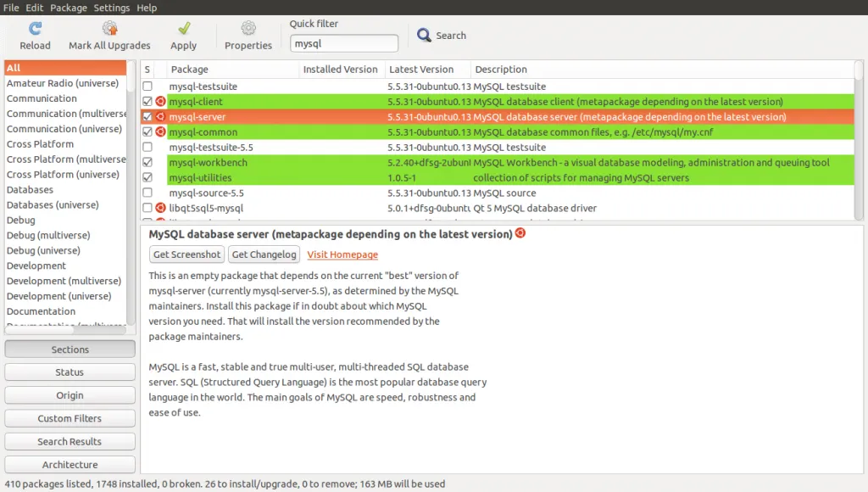Switch to the Architecture filter view
This screenshot has width=868, height=492.
[70, 464]
